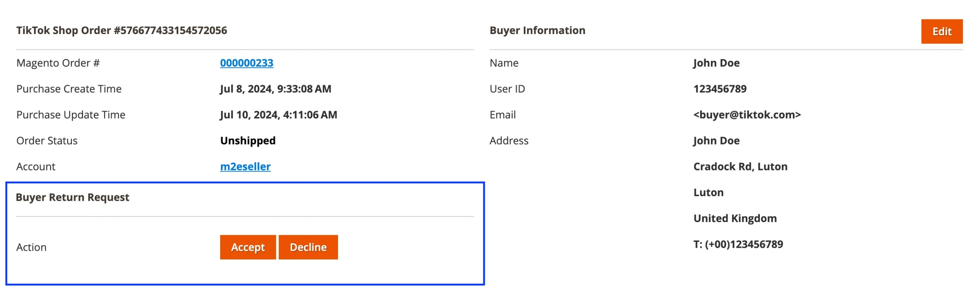The height and width of the screenshot is (302, 980).
Task: Click the Magento Order # label
Action: click(58, 63)
